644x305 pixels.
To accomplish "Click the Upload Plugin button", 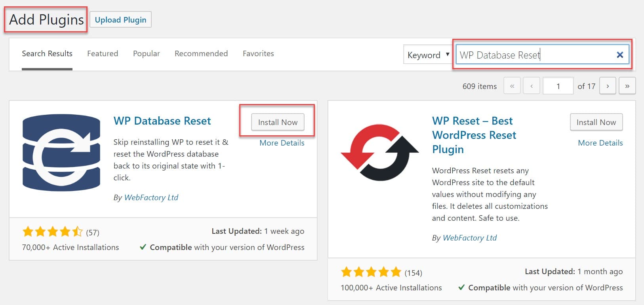I will [120, 19].
